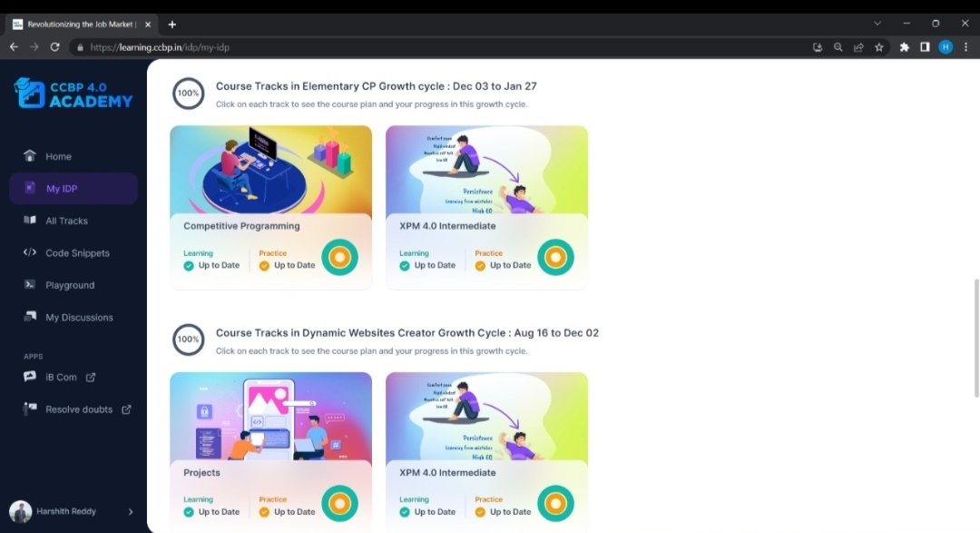This screenshot has height=533, width=980.
Task: Open Resolve doubts external link arrow icon
Action: pos(126,410)
